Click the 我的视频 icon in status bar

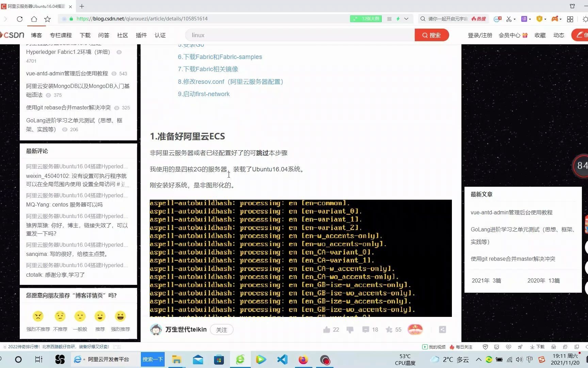425,347
